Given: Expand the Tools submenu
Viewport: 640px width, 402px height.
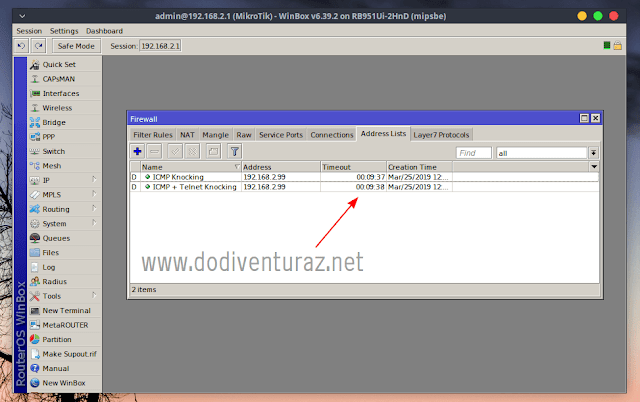Looking at the screenshot, I should [94, 295].
